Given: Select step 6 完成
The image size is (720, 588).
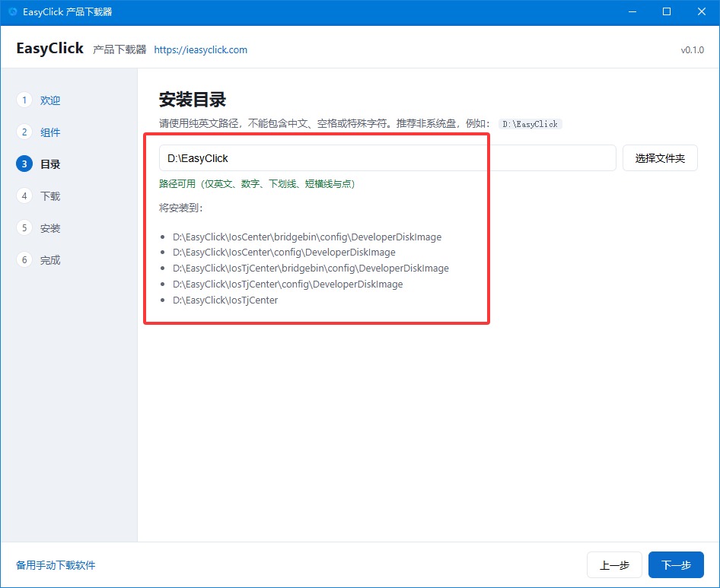Looking at the screenshot, I should coord(39,260).
